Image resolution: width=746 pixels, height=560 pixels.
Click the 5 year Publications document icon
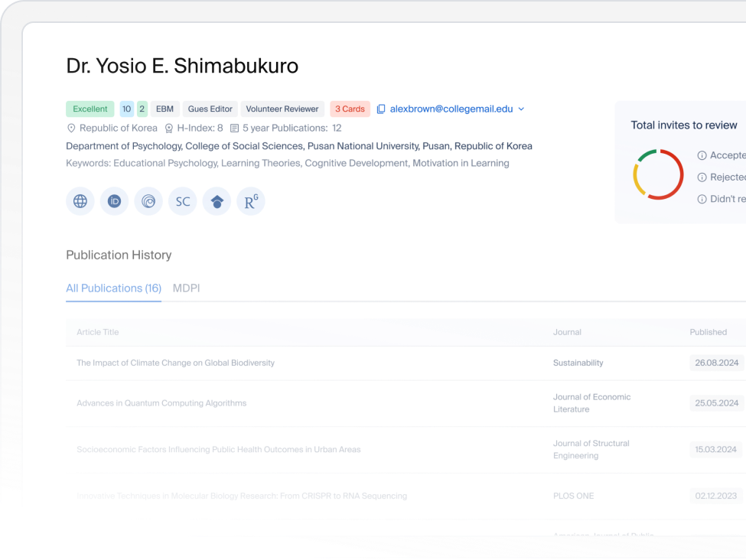(235, 128)
